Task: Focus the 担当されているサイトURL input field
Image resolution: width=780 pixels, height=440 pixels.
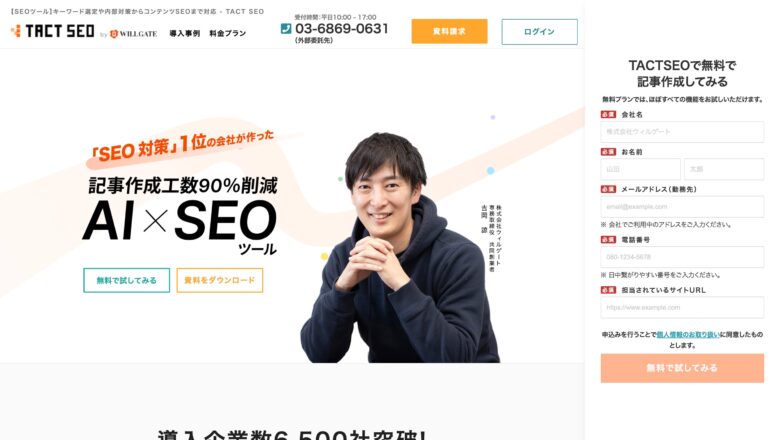Action: [x=682, y=307]
